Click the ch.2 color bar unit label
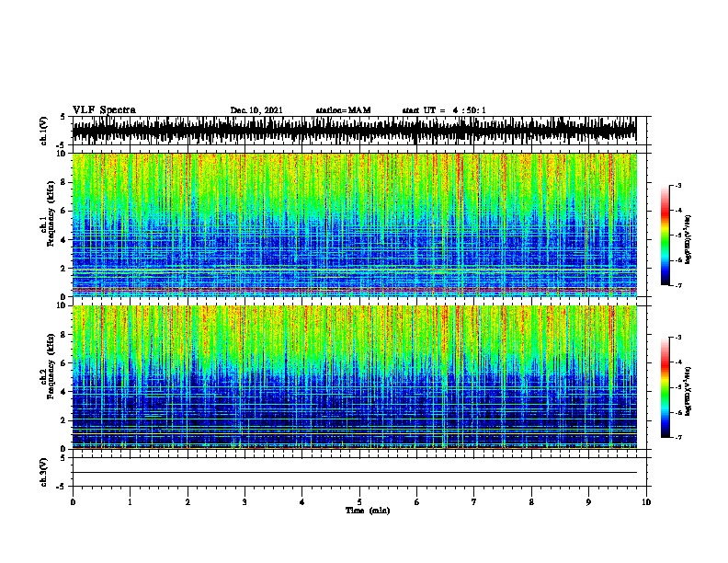 [688, 391]
